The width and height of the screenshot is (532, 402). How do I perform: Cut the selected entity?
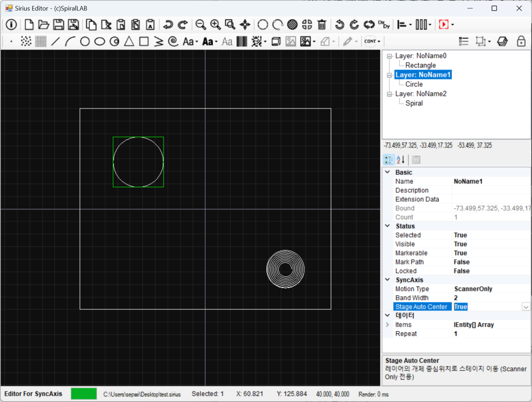(106, 25)
